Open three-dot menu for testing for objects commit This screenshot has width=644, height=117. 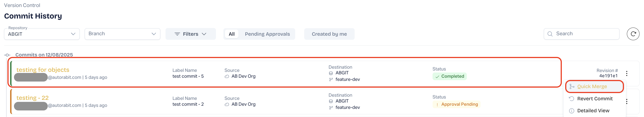click(x=626, y=73)
